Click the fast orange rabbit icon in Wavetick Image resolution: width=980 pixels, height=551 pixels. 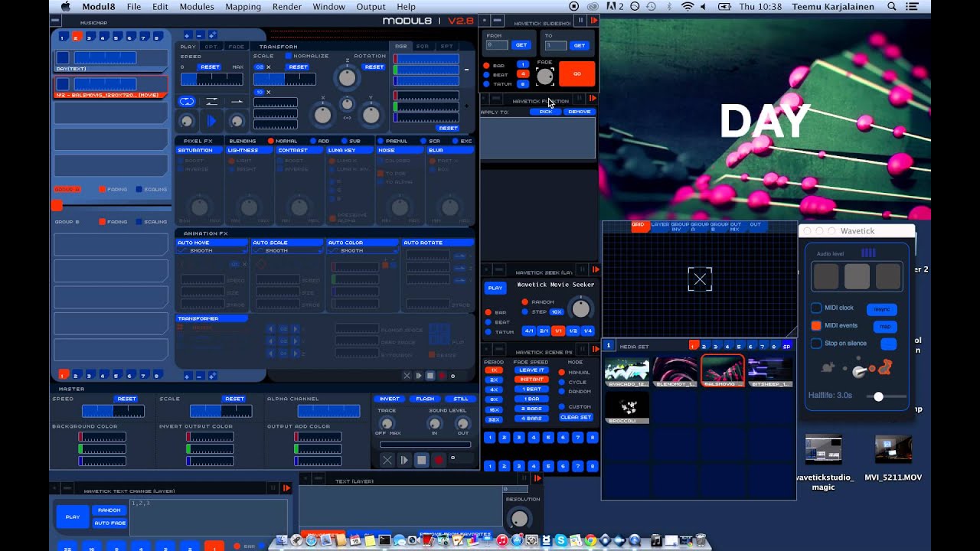pyautogui.click(x=885, y=367)
